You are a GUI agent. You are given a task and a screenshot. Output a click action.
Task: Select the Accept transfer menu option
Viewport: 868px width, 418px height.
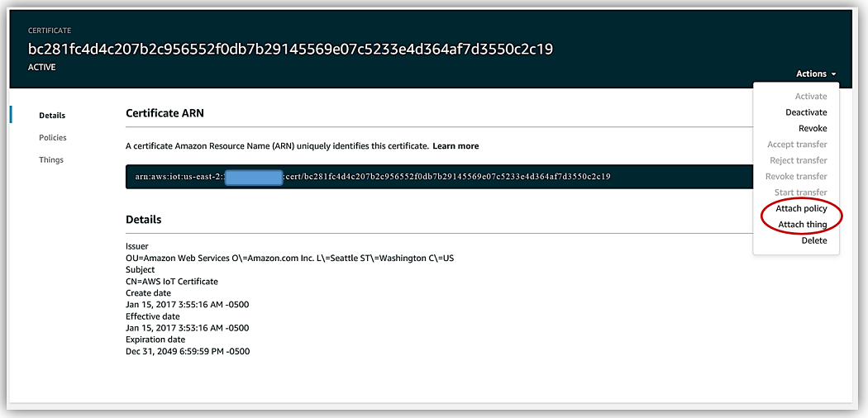point(796,145)
